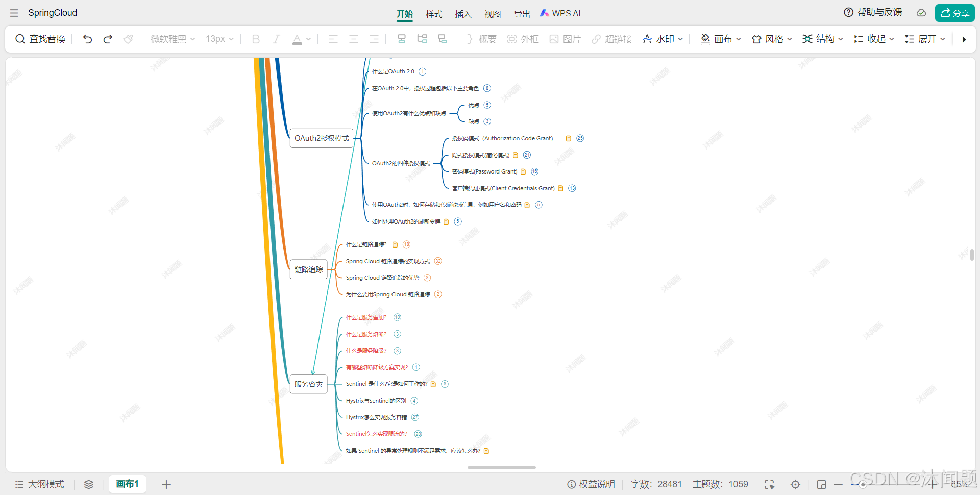
Task: Open 权益说明 rights info
Action: [x=591, y=484]
